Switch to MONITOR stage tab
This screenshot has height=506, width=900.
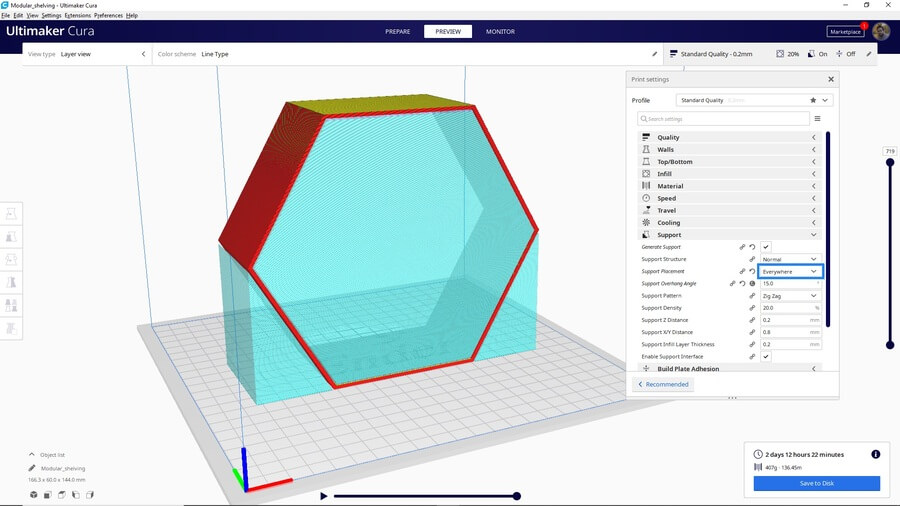pyautogui.click(x=501, y=32)
